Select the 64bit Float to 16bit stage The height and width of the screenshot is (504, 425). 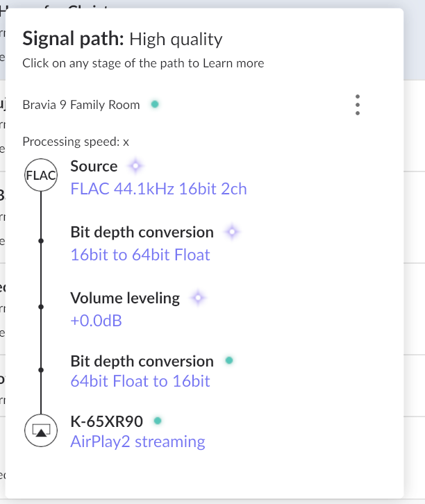coord(140,381)
